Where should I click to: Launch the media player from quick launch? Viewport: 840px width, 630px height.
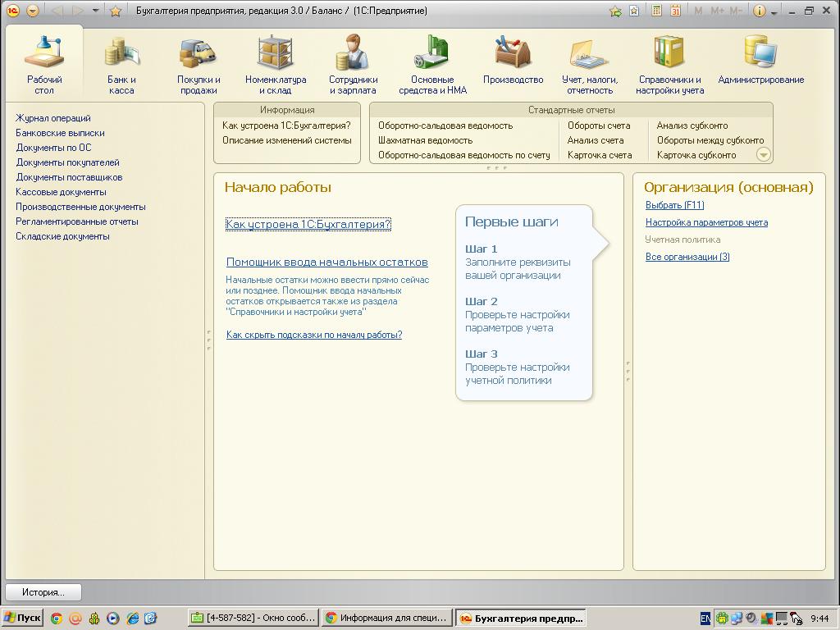[113, 619]
